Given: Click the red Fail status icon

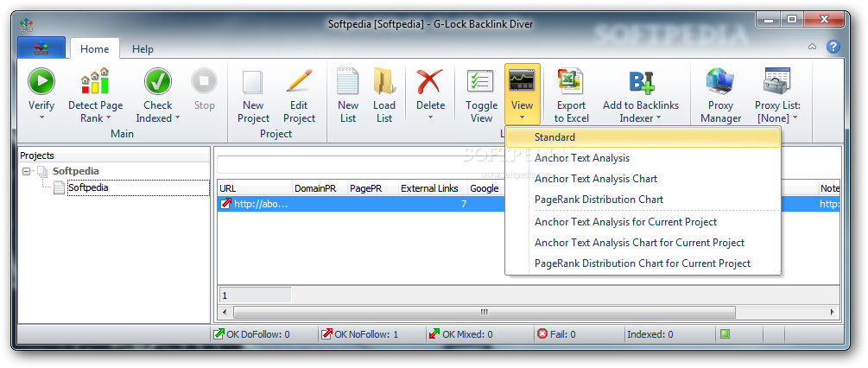Looking at the screenshot, I should (542, 333).
